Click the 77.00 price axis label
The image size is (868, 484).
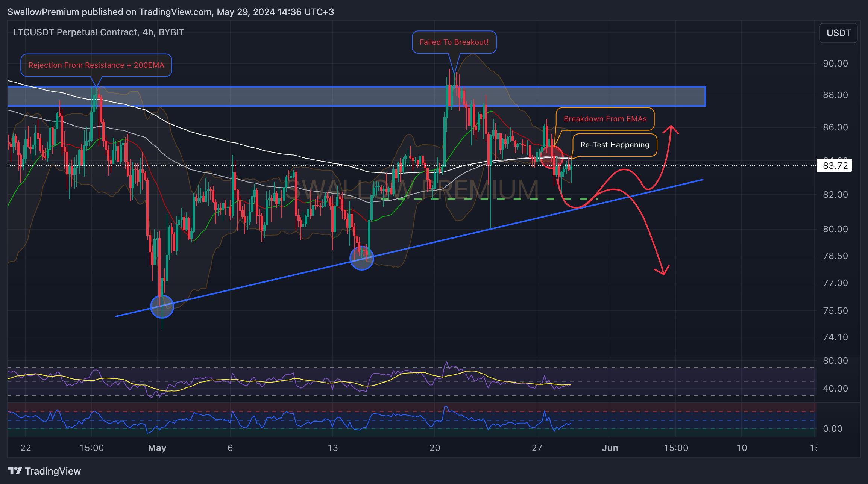pyautogui.click(x=835, y=283)
